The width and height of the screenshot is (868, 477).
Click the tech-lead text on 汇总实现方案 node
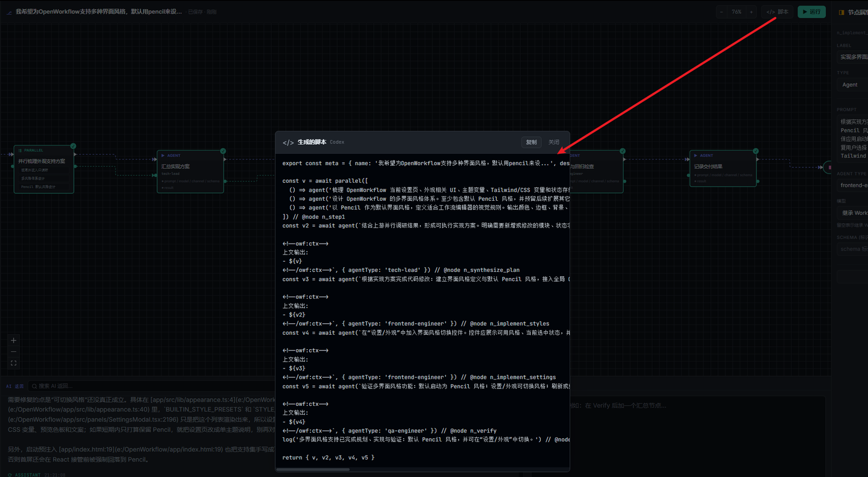[x=171, y=174]
